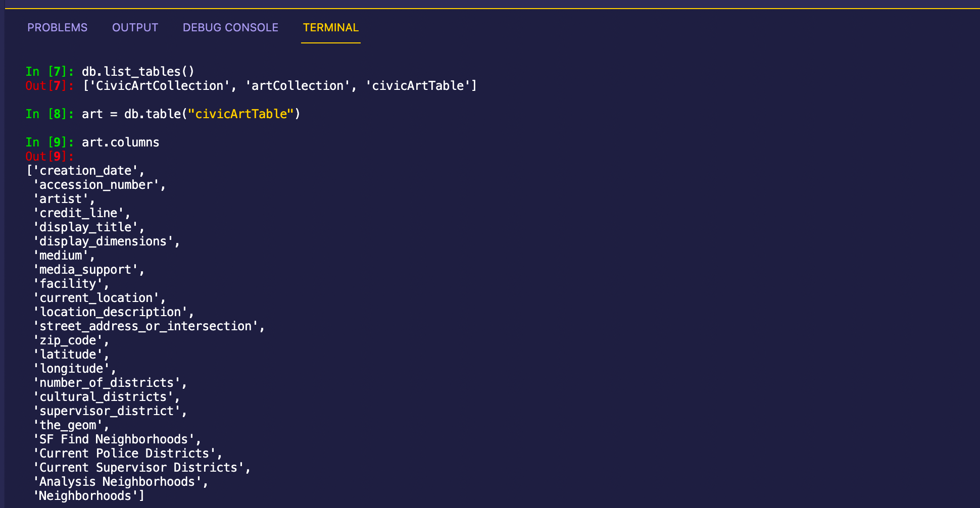Open the OUTPUT tab

(x=135, y=28)
